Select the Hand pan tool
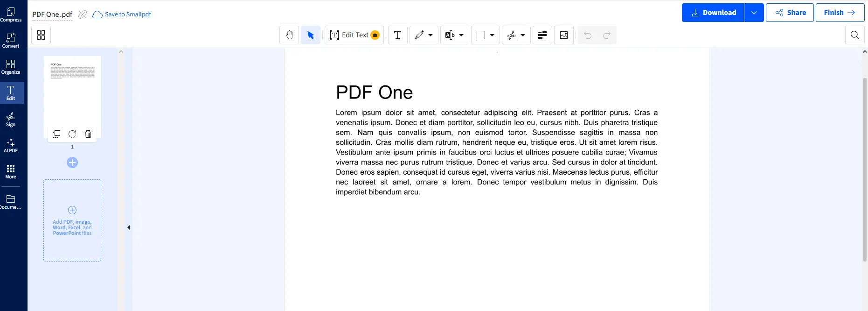Image resolution: width=868 pixels, height=311 pixels. 289,35
